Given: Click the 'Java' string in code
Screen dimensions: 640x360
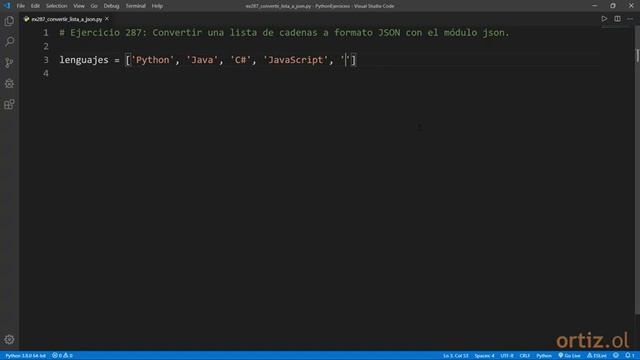Looking at the screenshot, I should click(202, 60).
